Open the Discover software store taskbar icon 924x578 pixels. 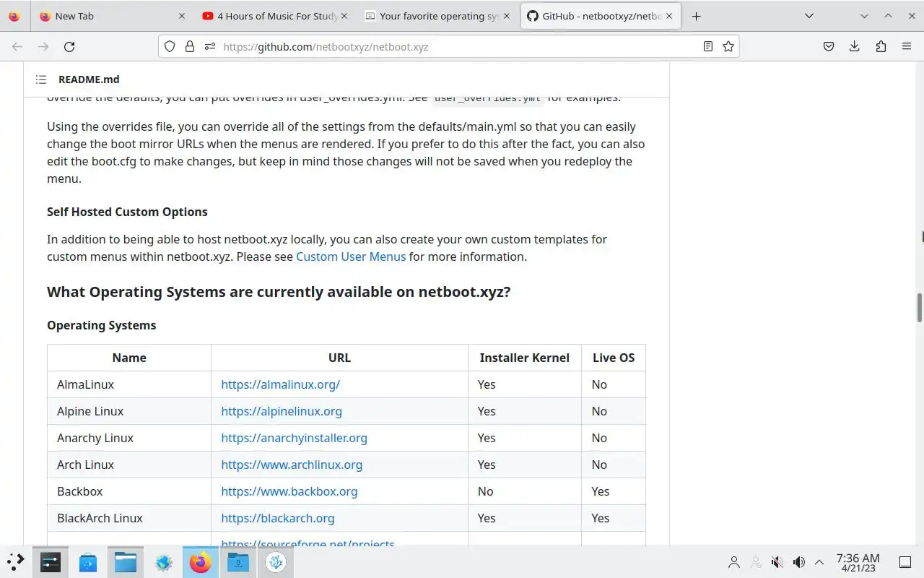(88, 561)
